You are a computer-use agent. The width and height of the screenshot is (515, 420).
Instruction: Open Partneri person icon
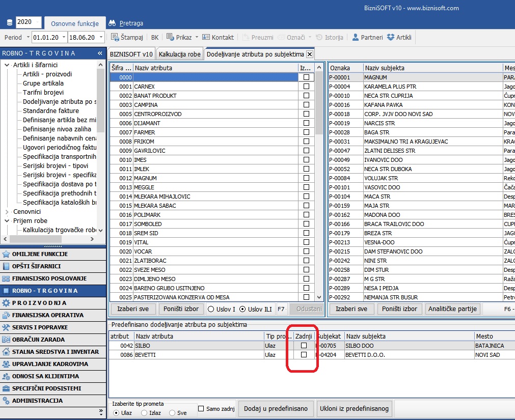356,37
